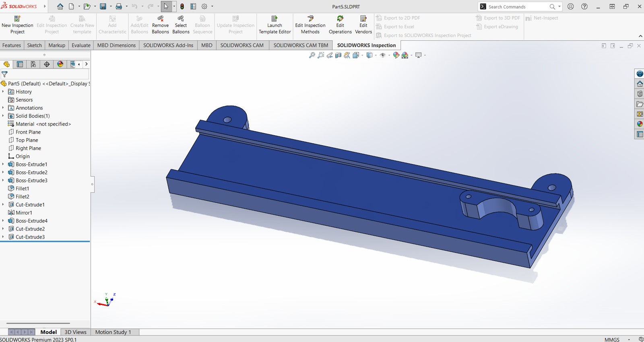The height and width of the screenshot is (342, 644).
Task: Open the PropertyManager tab icon
Action: click(20, 64)
